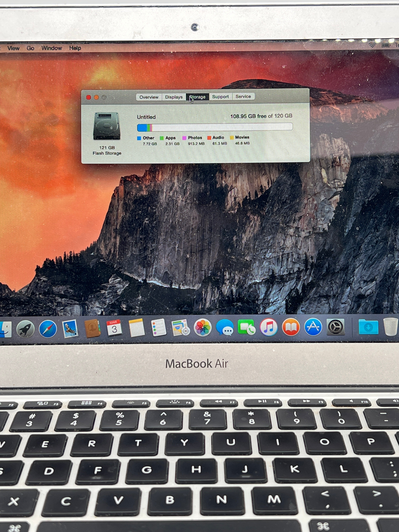Viewport: 399px width, 532px height.
Task: Click the yellow Movies legend swatch
Action: coord(232,138)
